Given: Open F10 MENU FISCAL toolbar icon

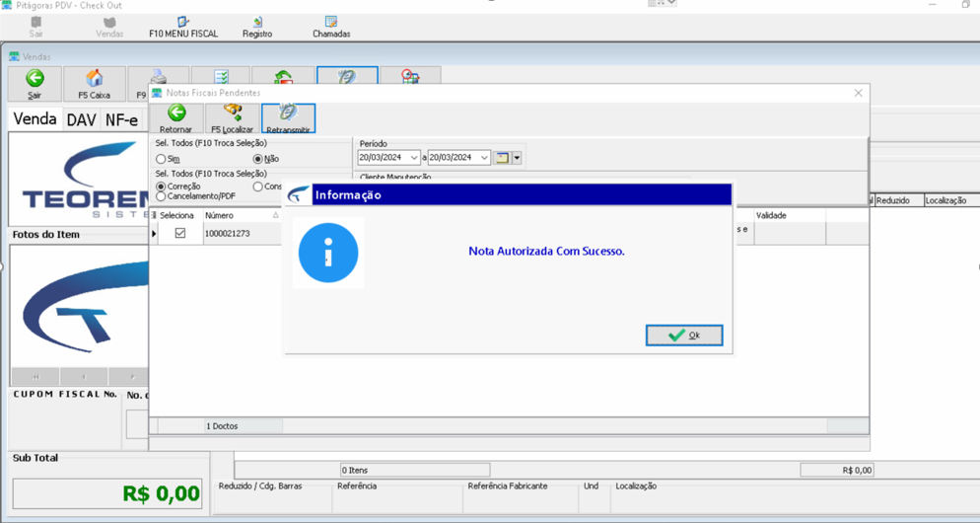Looking at the screenshot, I should click(x=183, y=22).
